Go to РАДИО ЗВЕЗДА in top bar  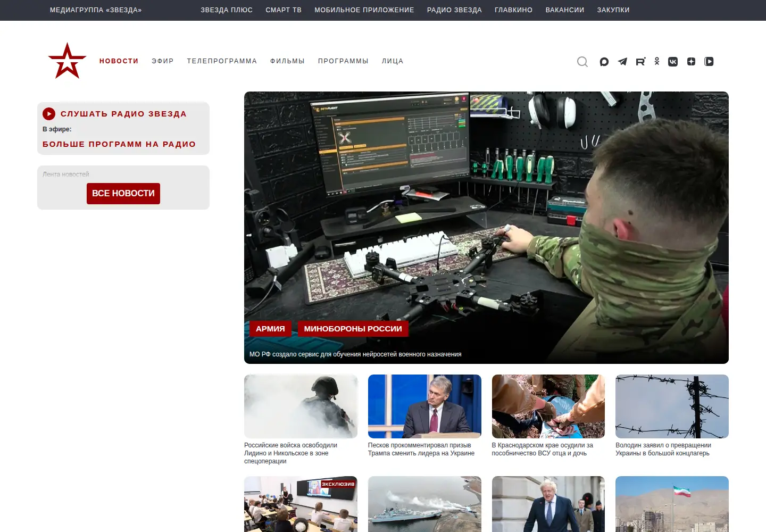pos(454,10)
